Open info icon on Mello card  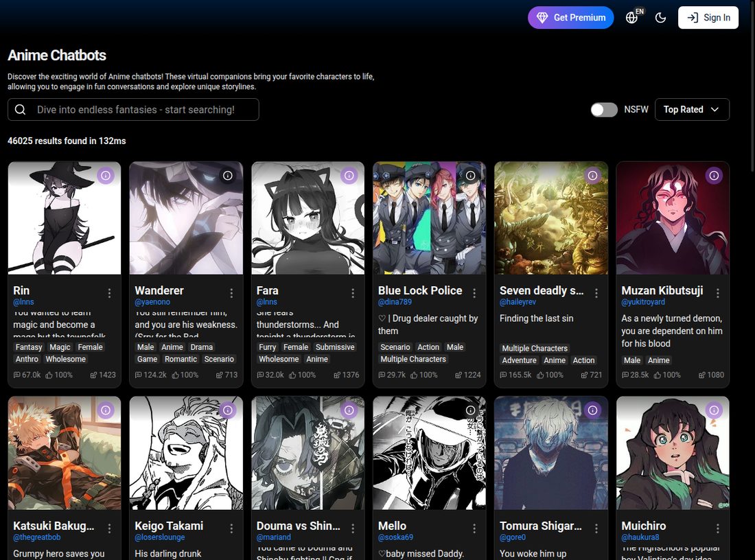(470, 410)
